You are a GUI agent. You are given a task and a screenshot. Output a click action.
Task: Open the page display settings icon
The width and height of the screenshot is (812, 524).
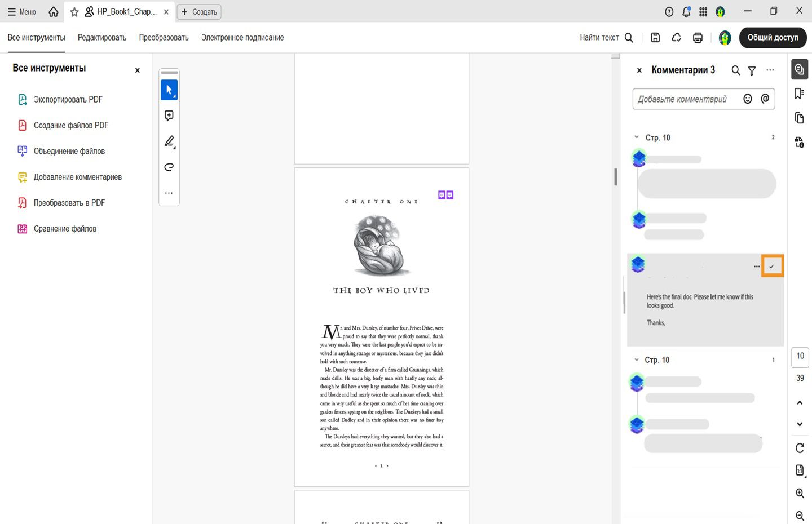tap(800, 470)
